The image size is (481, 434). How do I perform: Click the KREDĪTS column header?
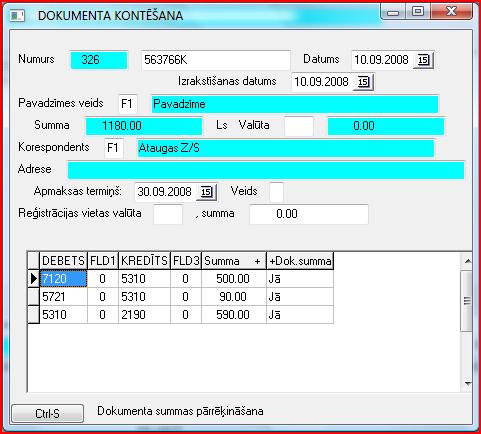[144, 261]
